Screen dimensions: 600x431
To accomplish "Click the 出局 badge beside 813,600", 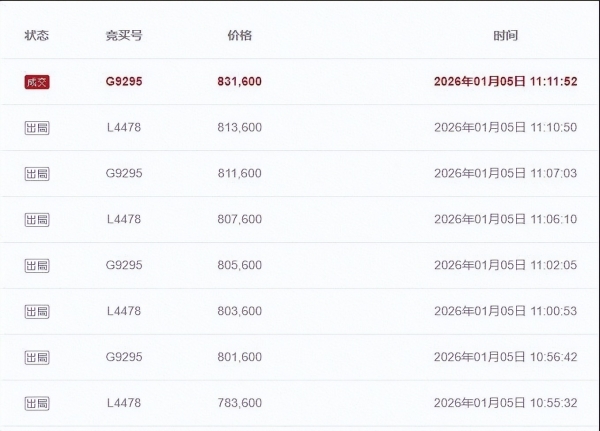I will (x=37, y=128).
